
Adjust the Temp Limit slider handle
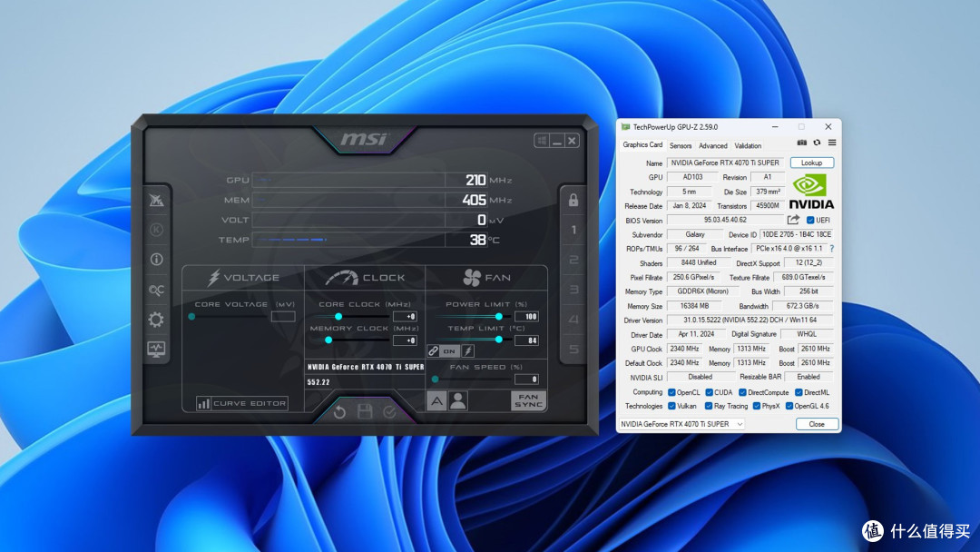click(x=499, y=340)
